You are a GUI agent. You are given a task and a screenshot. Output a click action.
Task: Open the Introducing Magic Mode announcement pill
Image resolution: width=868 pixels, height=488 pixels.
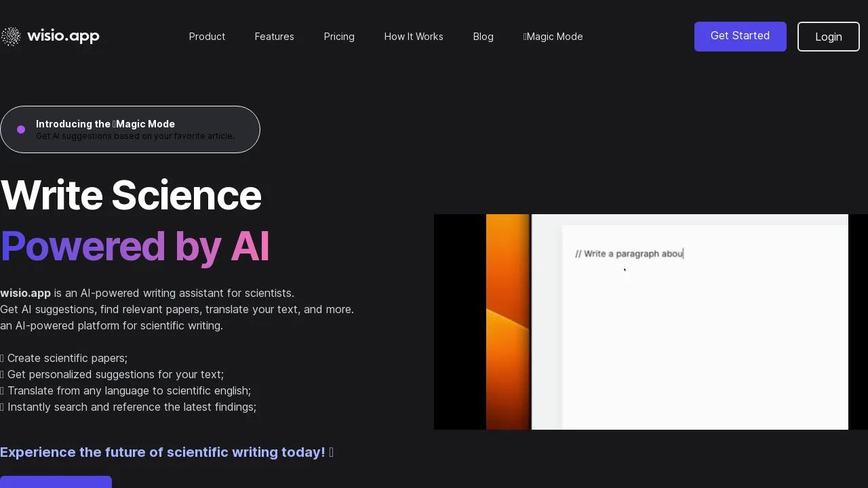[x=130, y=129]
